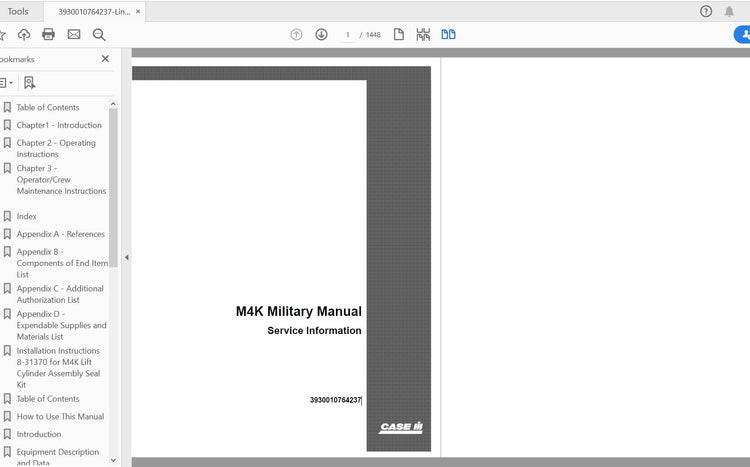Toggle two-page view icon

coord(448,34)
